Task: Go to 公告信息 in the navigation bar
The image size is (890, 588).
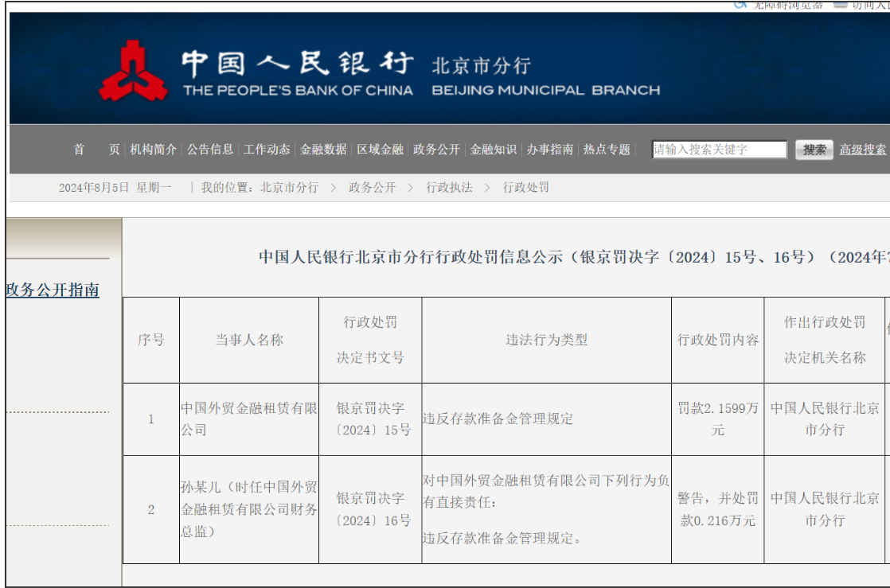Action: tap(210, 150)
